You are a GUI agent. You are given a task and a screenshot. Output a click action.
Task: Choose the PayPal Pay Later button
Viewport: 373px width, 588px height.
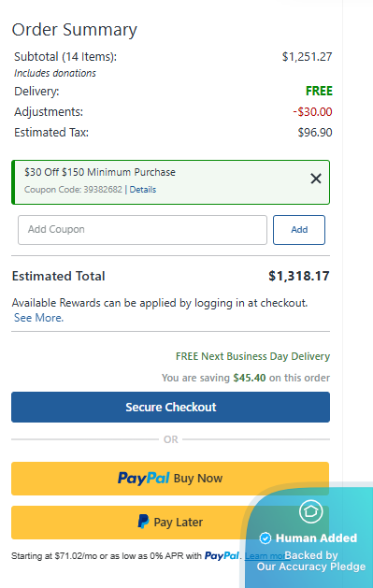(x=129, y=523)
